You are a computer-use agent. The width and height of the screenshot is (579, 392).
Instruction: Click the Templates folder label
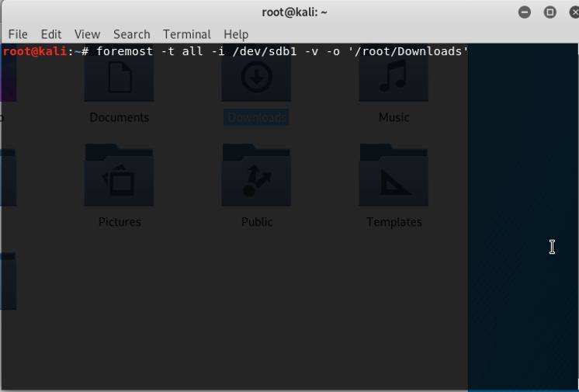pos(394,222)
